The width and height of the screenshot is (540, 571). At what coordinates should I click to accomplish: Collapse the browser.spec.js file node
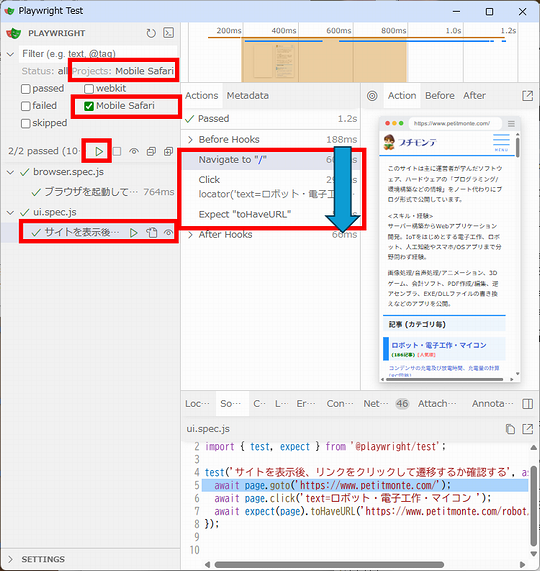pos(11,172)
